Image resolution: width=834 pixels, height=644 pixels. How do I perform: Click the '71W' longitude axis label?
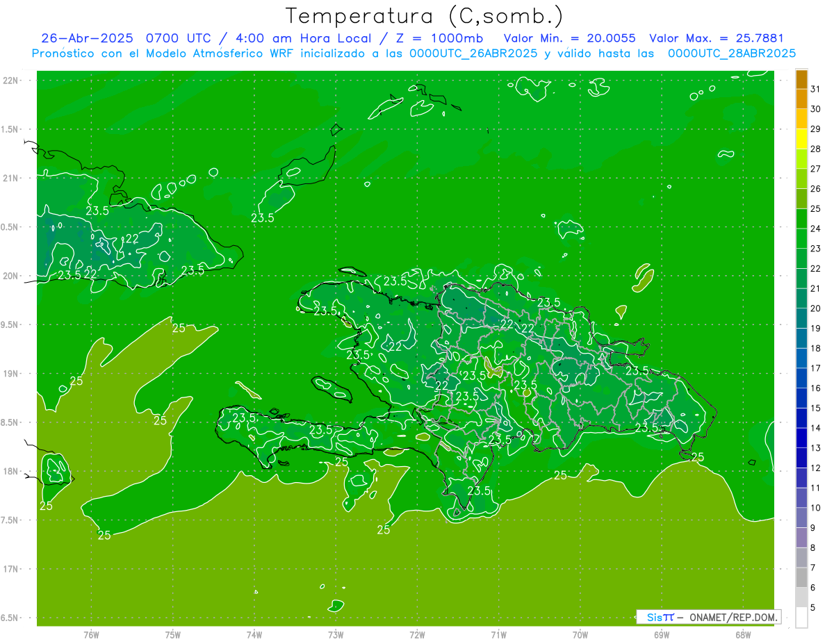point(498,634)
